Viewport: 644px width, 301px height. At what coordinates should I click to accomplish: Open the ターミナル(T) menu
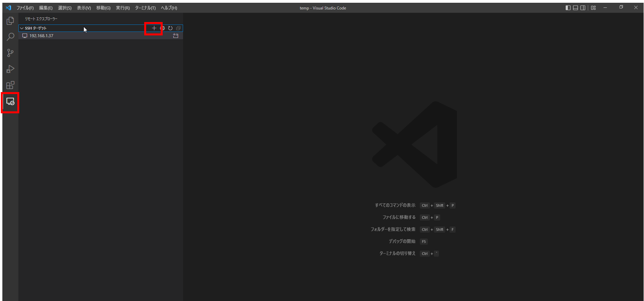145,8
